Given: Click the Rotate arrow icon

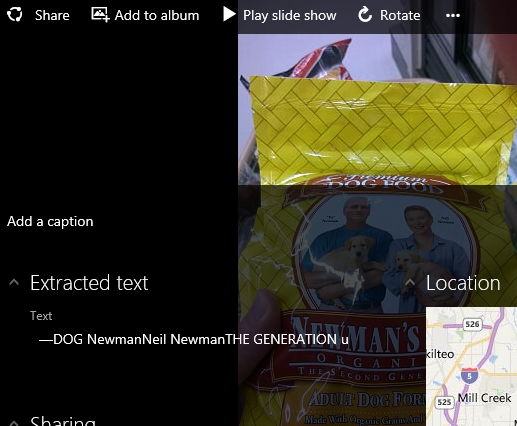Looking at the screenshot, I should (x=365, y=15).
